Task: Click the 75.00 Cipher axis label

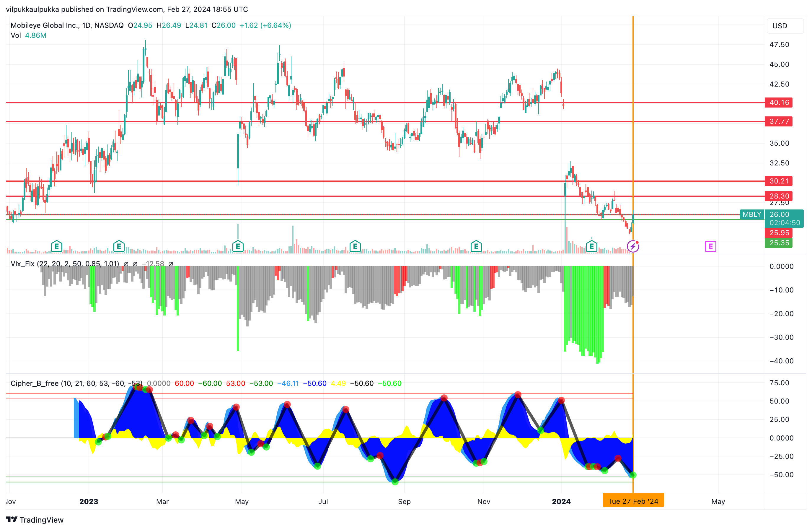Action: pos(779,383)
